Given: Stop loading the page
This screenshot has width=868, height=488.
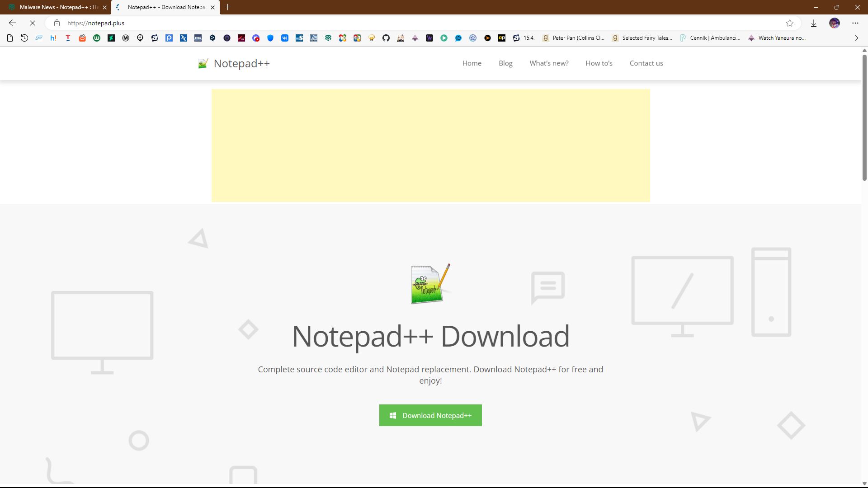Looking at the screenshot, I should [33, 23].
